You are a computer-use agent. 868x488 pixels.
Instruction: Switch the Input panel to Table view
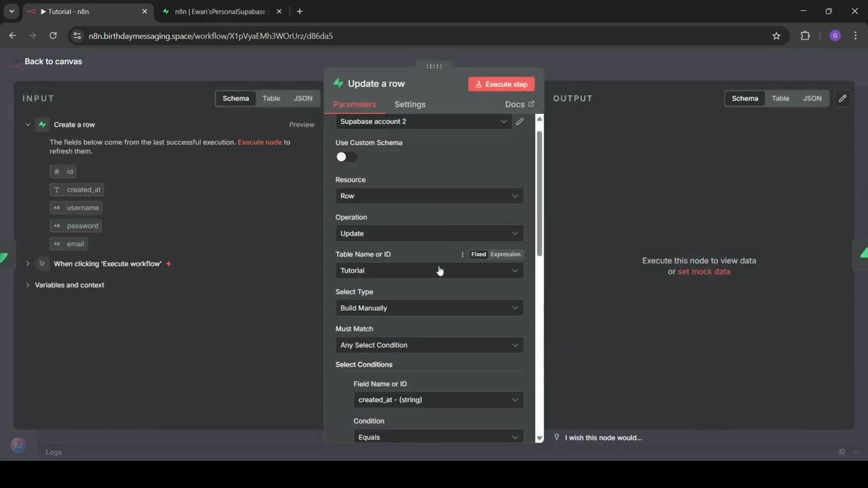coord(271,98)
